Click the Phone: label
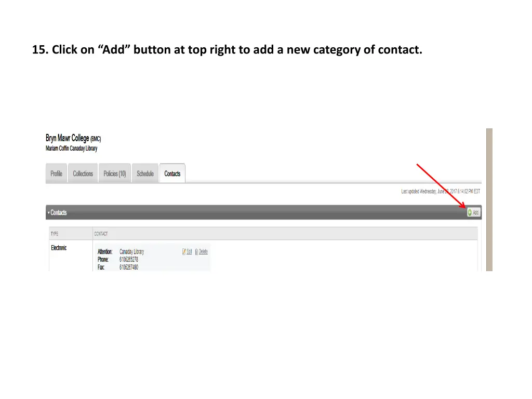 coord(103,260)
